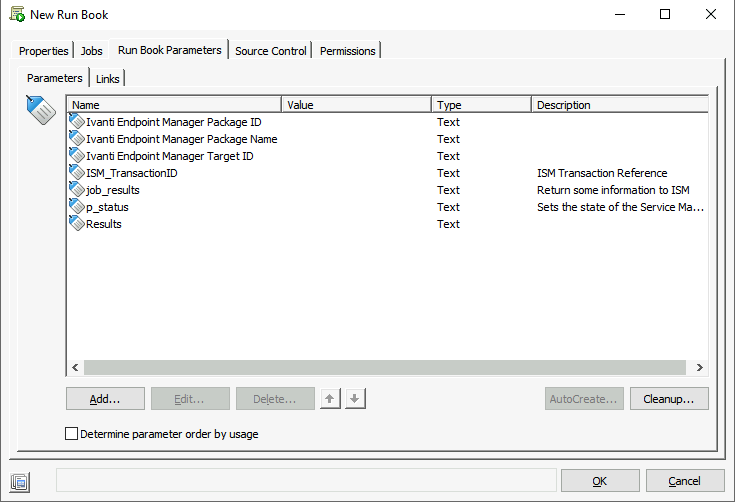Click the Edit... button
This screenshot has width=736, height=502.
point(190,399)
